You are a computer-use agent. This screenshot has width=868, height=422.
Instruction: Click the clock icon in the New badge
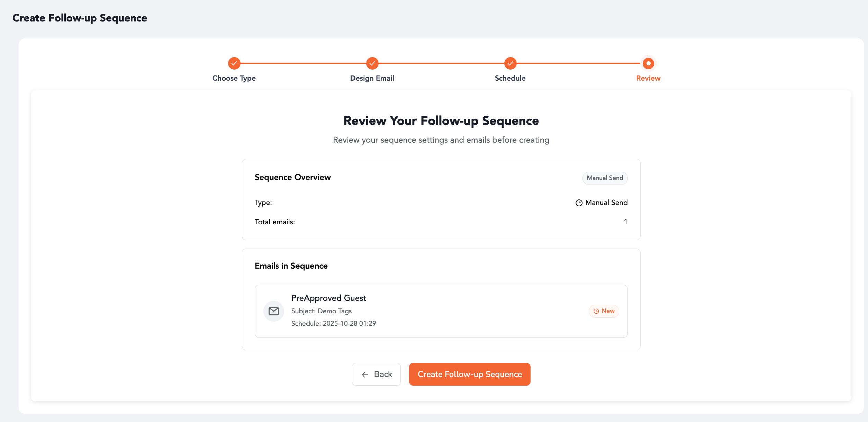click(596, 311)
